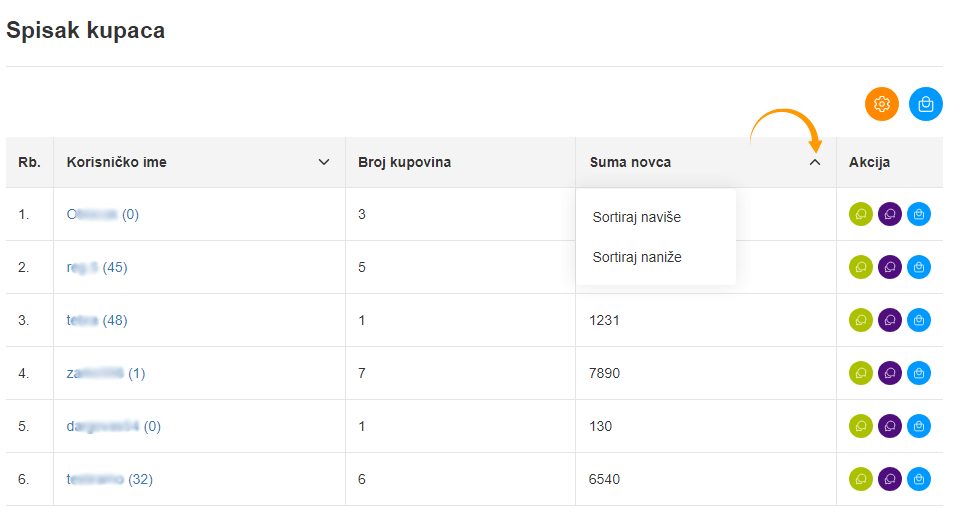963x518 pixels.
Task: Click the purple chat icon in row 2
Action: click(x=889, y=267)
